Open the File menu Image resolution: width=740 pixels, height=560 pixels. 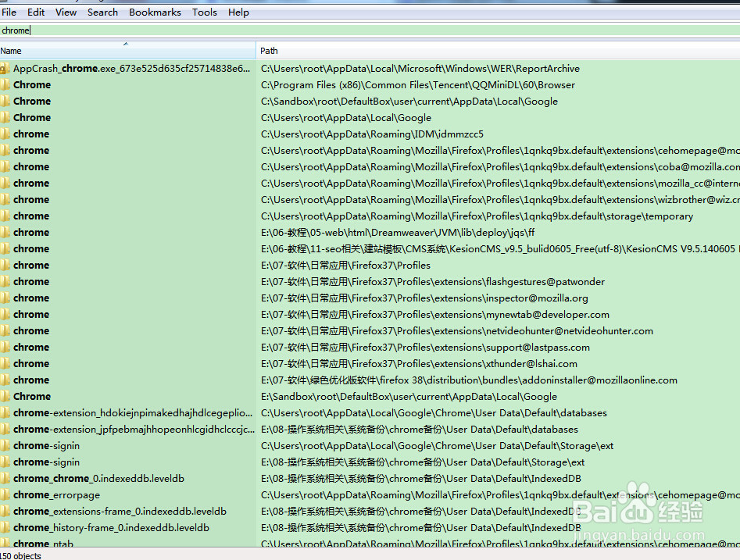click(x=9, y=12)
